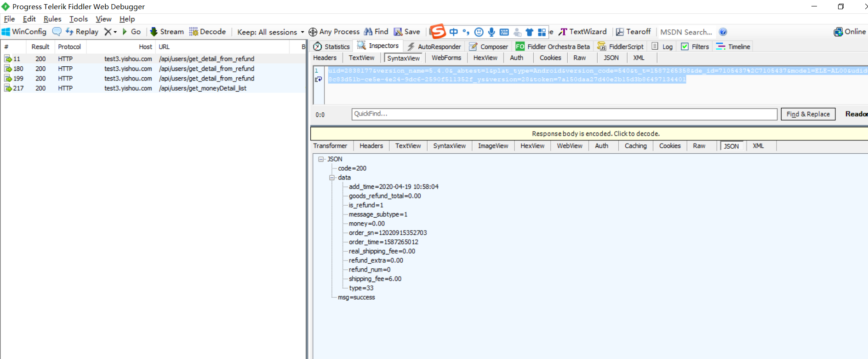Select session 11 row
This screenshot has width=868, height=359.
point(153,59)
